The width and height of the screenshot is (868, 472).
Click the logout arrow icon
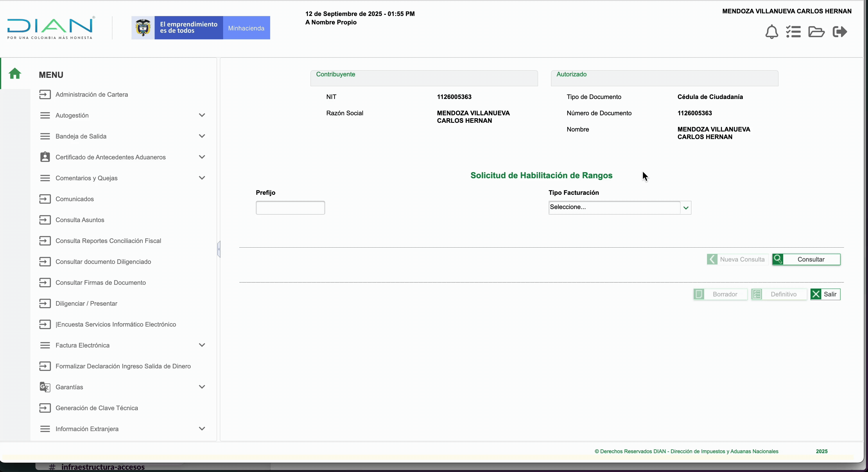(840, 32)
